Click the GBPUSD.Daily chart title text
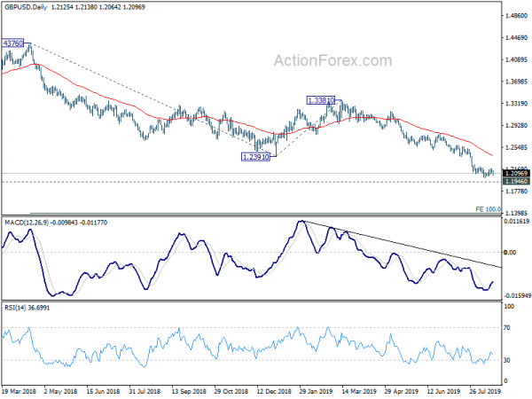 coord(26,7)
